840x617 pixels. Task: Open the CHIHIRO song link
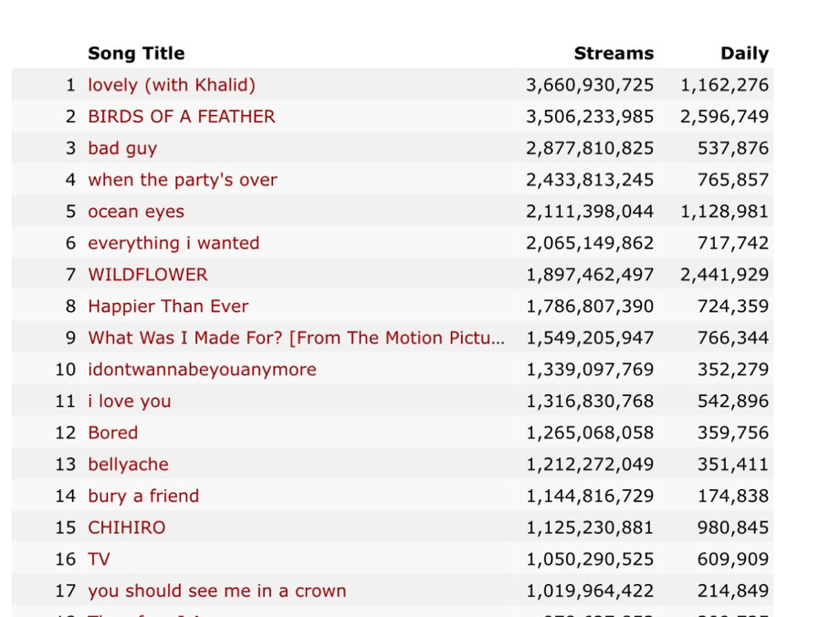pyautogui.click(x=126, y=528)
